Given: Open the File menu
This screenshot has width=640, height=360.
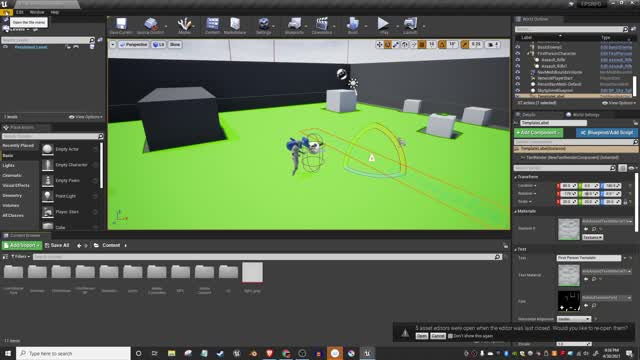Looking at the screenshot, I should click(x=6, y=12).
